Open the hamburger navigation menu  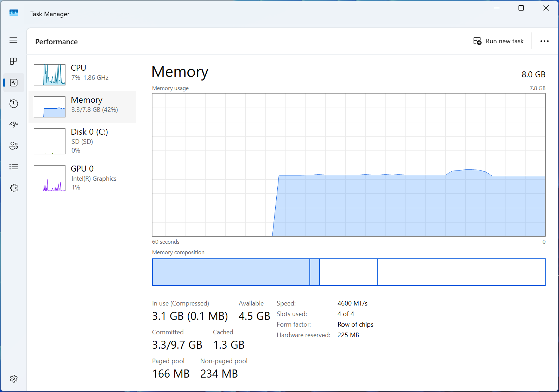(x=13, y=40)
